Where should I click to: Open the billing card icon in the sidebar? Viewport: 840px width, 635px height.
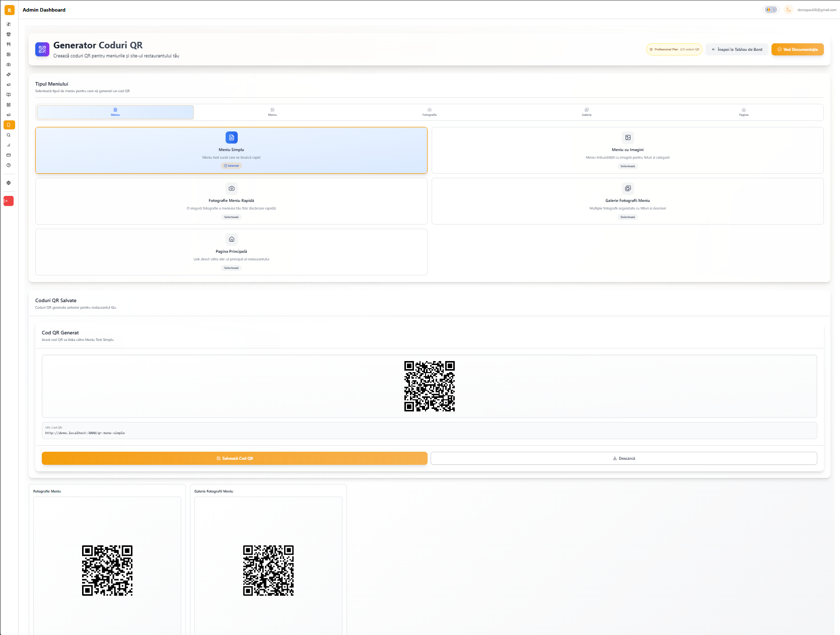[x=9, y=155]
